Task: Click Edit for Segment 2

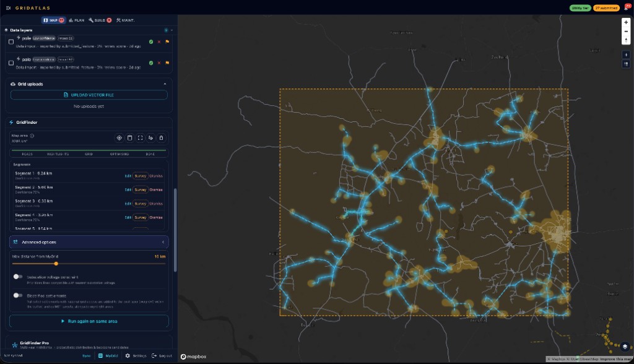Action: 128,189
